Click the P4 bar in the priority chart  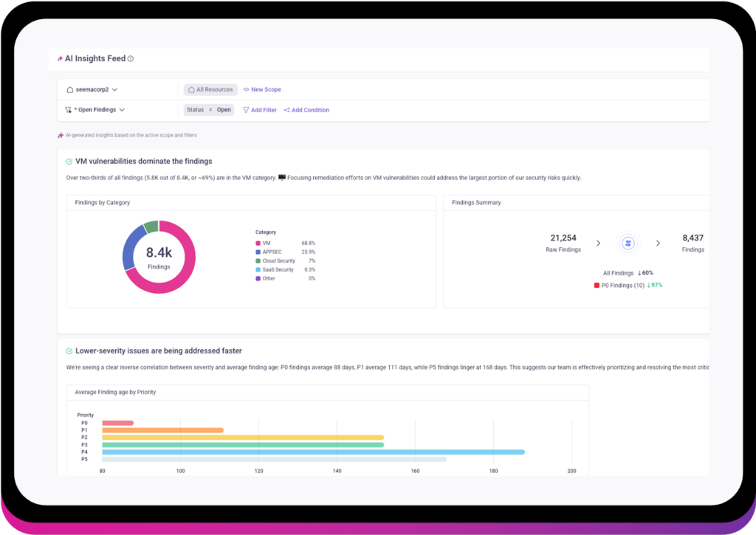(313, 452)
